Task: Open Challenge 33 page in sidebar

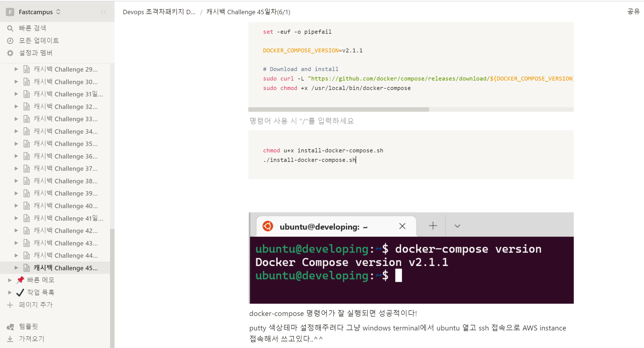Action: 65,119
